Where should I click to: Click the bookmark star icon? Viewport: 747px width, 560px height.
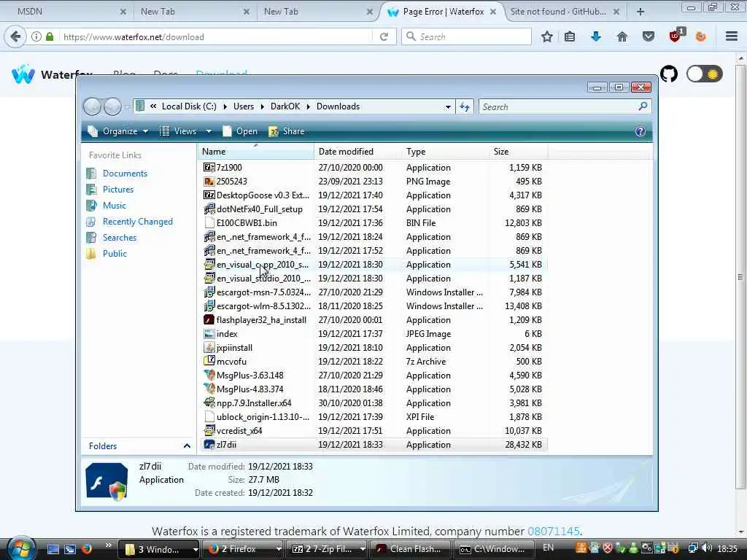(x=547, y=36)
